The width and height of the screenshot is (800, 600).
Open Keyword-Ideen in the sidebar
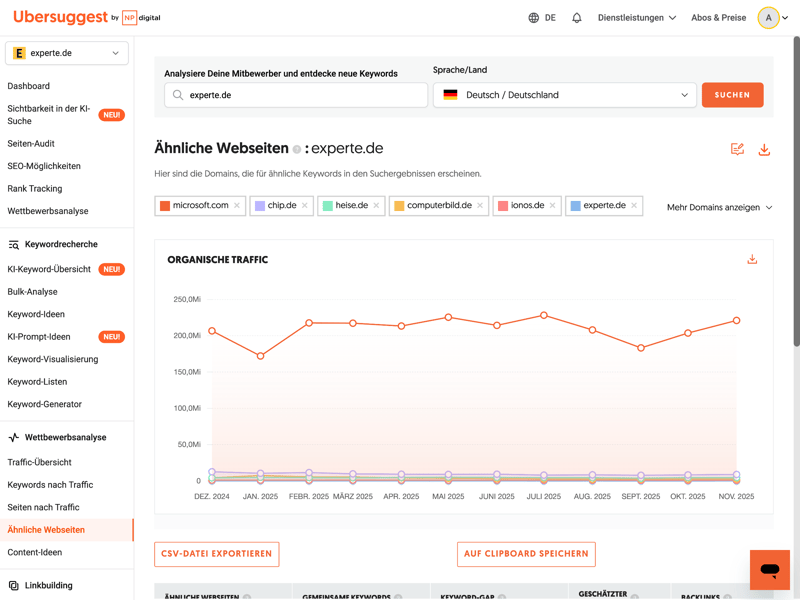pyautogui.click(x=36, y=314)
